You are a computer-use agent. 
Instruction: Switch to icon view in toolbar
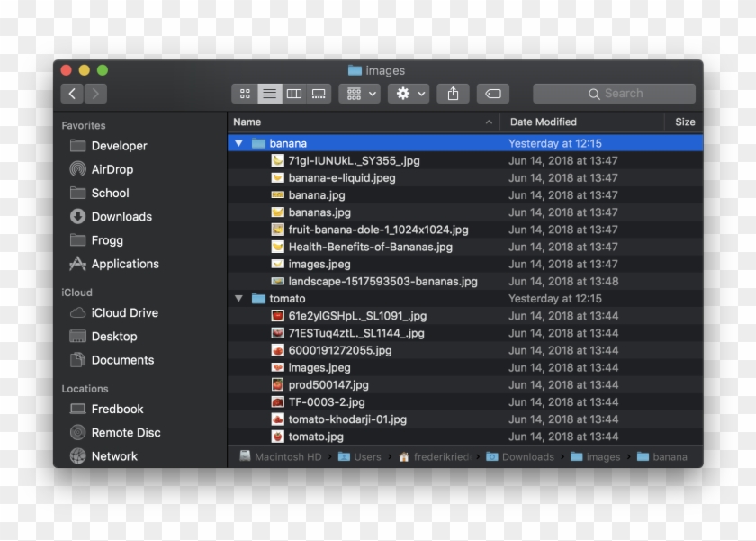click(245, 94)
